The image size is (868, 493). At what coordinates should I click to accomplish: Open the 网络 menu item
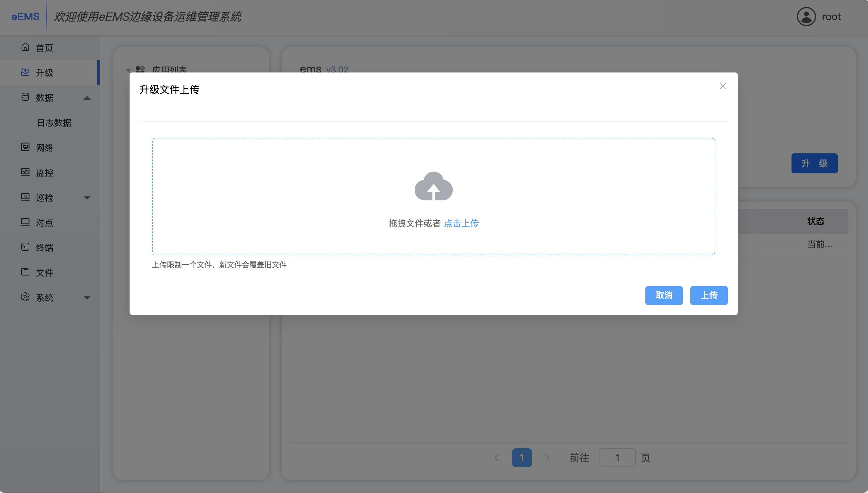pyautogui.click(x=50, y=148)
